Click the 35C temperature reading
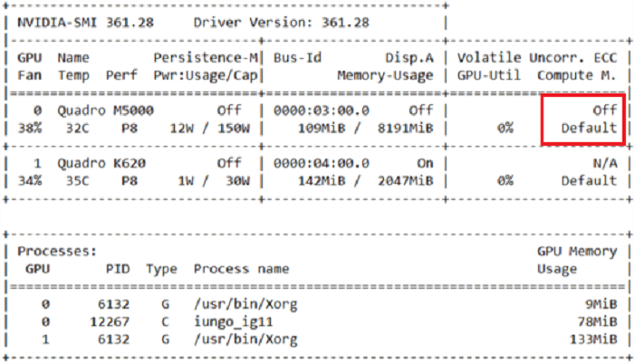 71,181
